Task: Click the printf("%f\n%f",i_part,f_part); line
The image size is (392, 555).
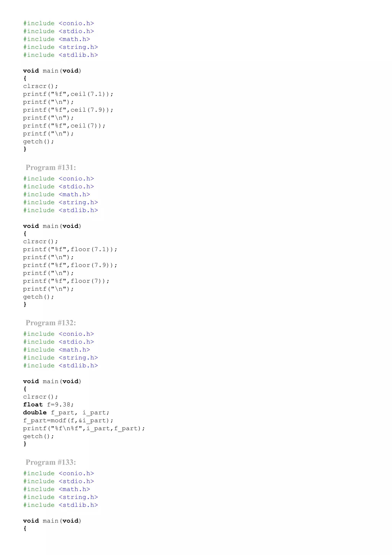Action: [x=84, y=429]
